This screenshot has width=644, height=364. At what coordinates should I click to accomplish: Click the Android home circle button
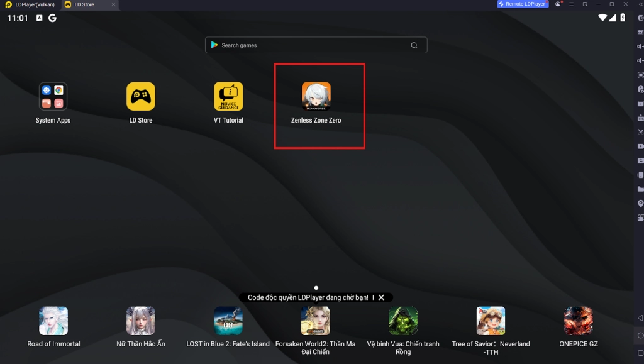click(640, 336)
